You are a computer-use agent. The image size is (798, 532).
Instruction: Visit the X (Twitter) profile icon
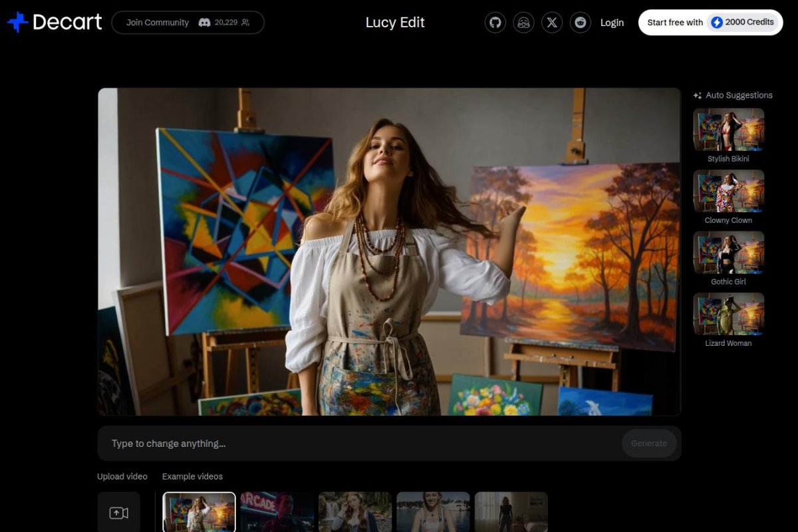(x=552, y=23)
